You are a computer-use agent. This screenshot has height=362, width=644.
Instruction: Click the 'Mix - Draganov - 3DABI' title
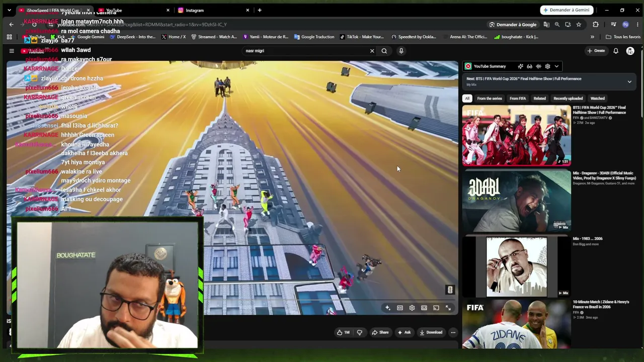[x=604, y=175]
